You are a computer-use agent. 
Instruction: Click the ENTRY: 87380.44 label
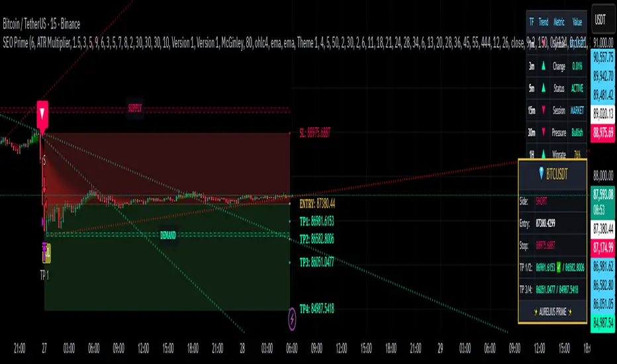tap(317, 204)
